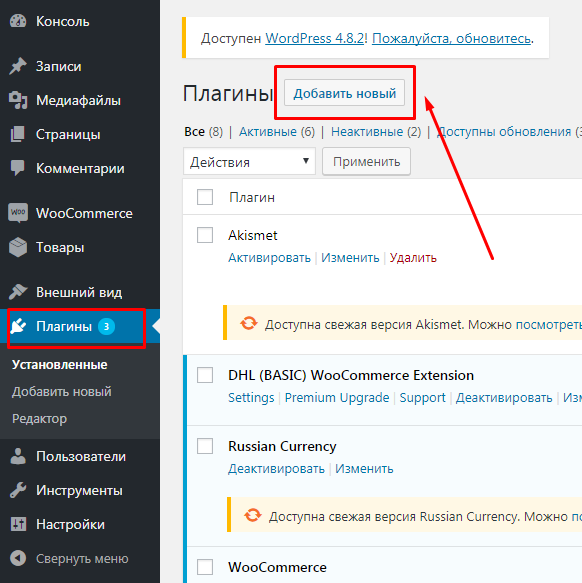Open Пользователи menu item
The height and width of the screenshot is (583, 582).
tap(80, 456)
